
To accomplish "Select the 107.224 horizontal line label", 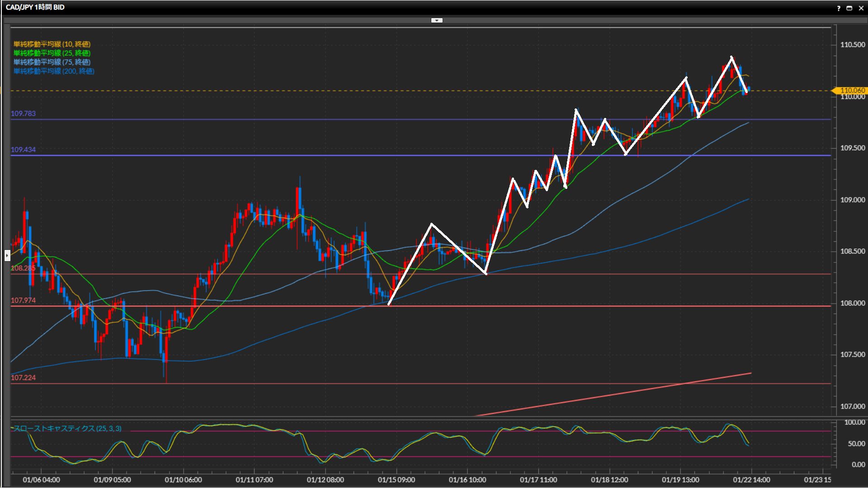I will click(x=23, y=378).
